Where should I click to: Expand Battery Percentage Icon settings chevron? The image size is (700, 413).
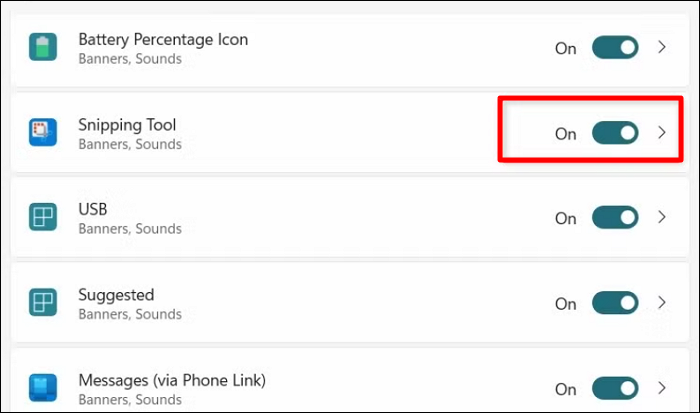661,47
